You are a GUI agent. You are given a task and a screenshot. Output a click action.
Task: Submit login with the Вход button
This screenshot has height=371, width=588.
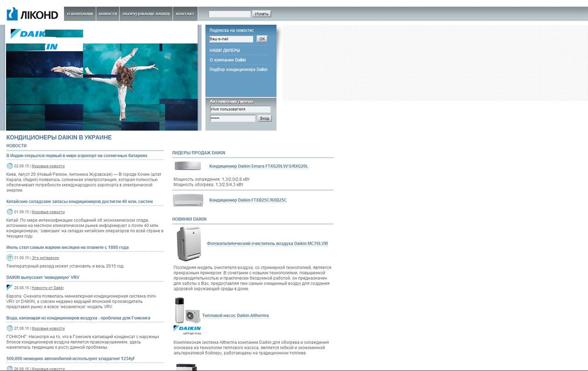pyautogui.click(x=265, y=118)
